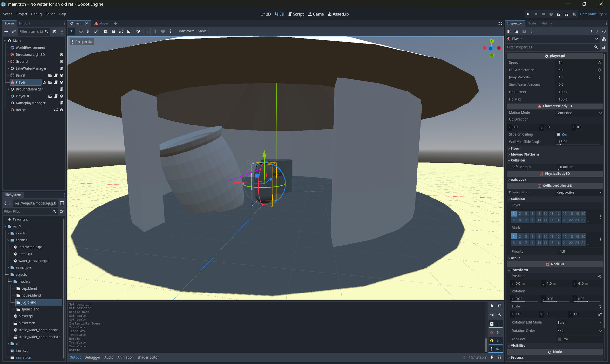
Task: Open the Project menu
Action: coord(22,14)
